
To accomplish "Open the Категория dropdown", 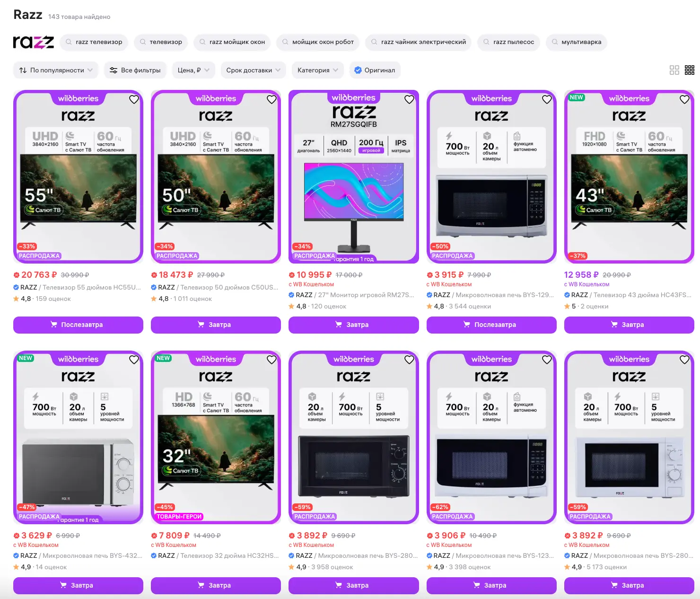I will click(x=317, y=70).
